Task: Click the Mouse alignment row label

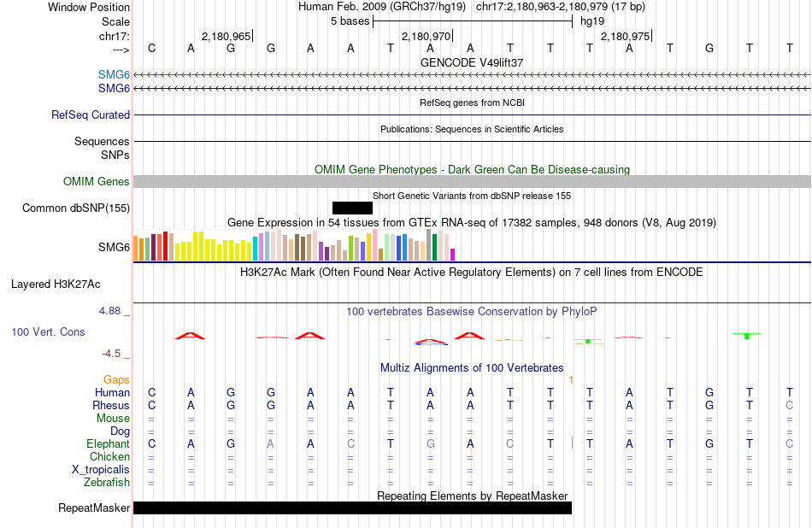Action: tap(113, 419)
